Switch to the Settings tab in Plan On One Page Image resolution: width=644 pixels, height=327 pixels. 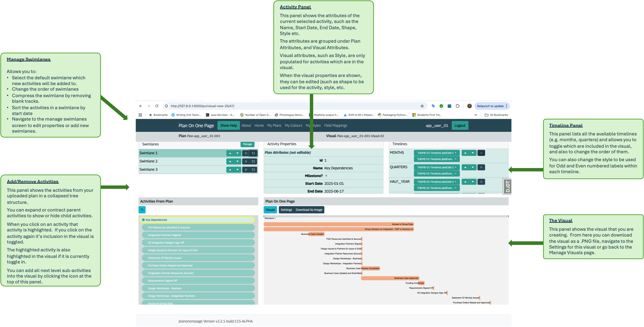286,210
